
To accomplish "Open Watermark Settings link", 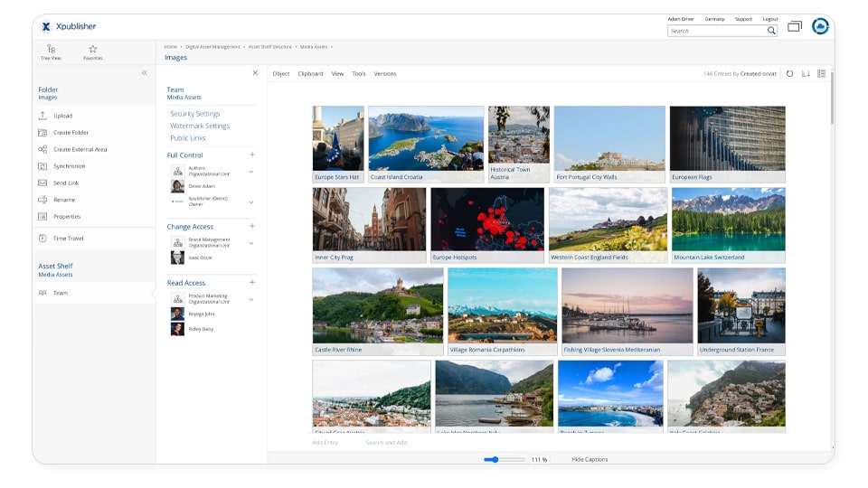I will (x=200, y=127).
